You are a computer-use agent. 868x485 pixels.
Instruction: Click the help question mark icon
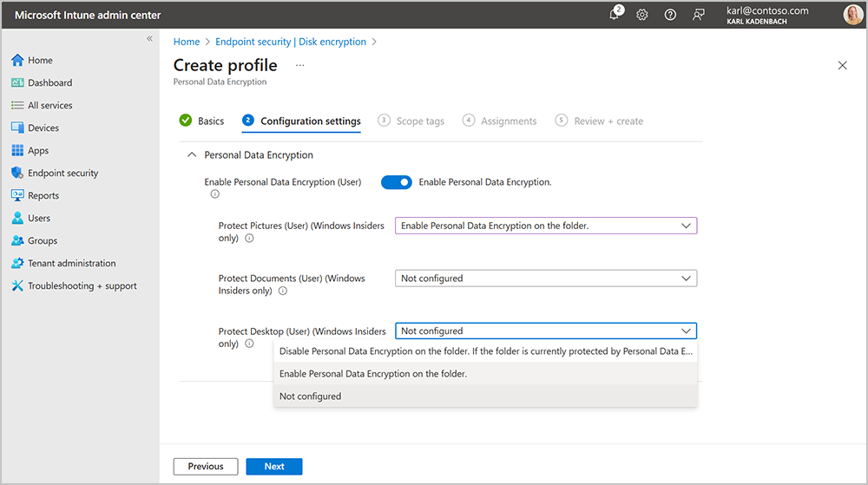(670, 15)
